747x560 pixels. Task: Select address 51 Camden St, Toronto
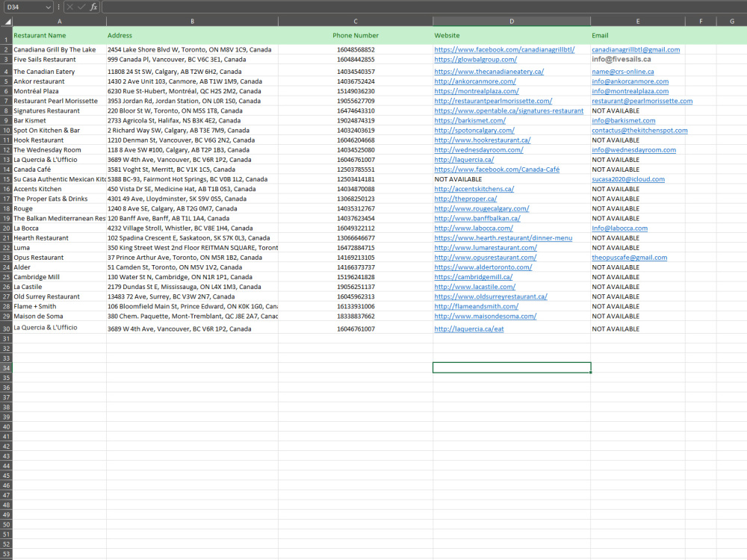pos(193,267)
